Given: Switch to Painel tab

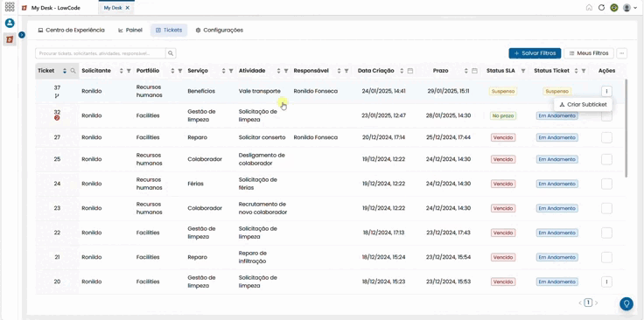Looking at the screenshot, I should 130,30.
